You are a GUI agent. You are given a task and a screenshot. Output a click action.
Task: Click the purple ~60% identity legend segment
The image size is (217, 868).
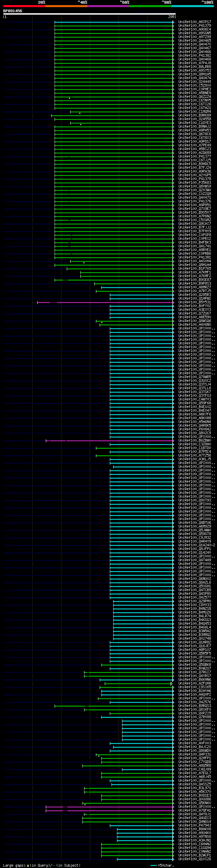click(108, 6)
